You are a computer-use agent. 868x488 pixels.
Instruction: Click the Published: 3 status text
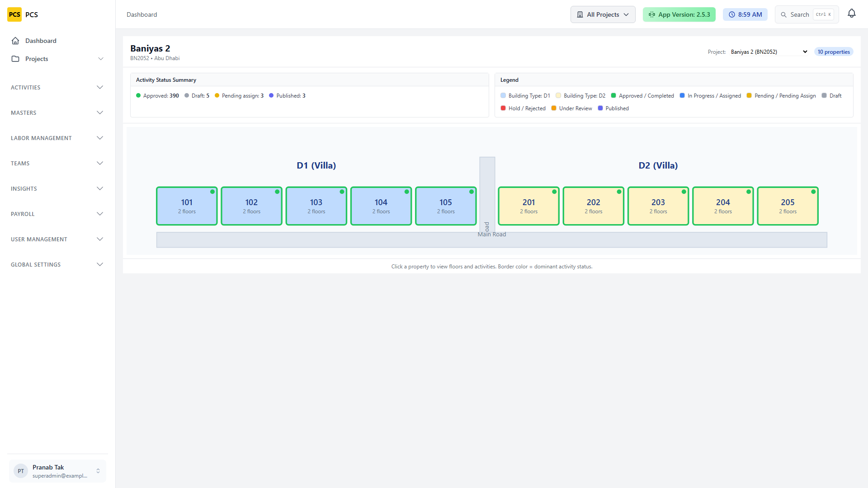(291, 96)
